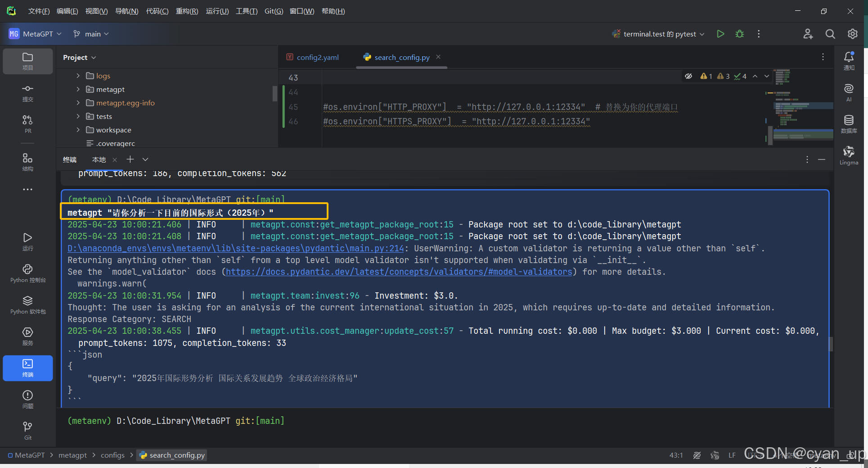Toggle inspection highlighting eye in editor

688,76
